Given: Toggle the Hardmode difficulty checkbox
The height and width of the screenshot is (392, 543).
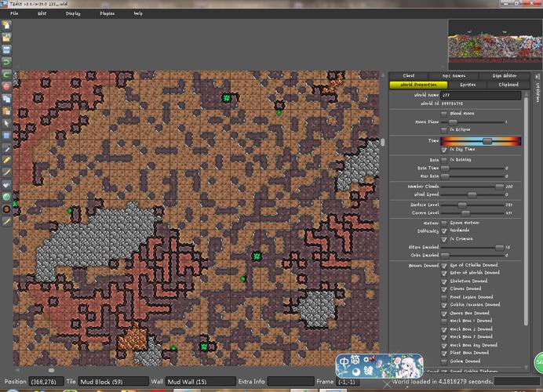Looking at the screenshot, I should click(444, 230).
